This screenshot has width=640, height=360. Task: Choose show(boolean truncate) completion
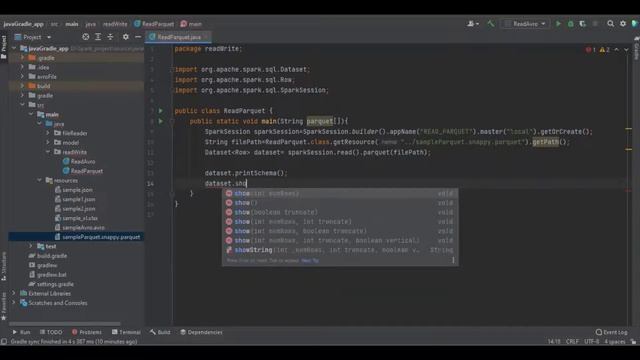click(x=340, y=212)
